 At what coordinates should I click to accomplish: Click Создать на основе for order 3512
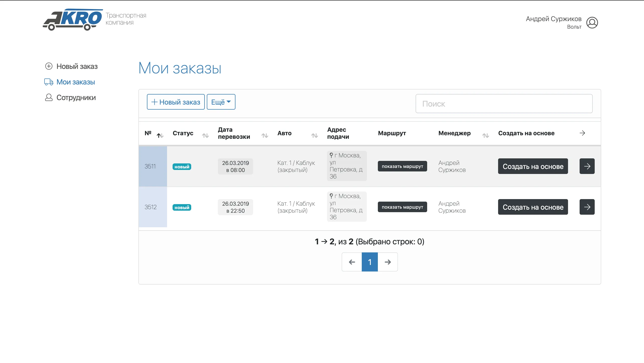tap(533, 207)
